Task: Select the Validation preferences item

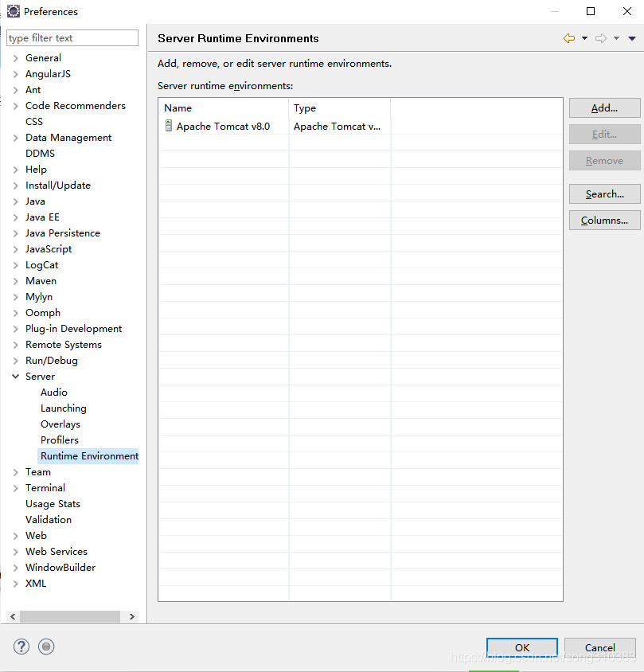Action: [x=49, y=519]
